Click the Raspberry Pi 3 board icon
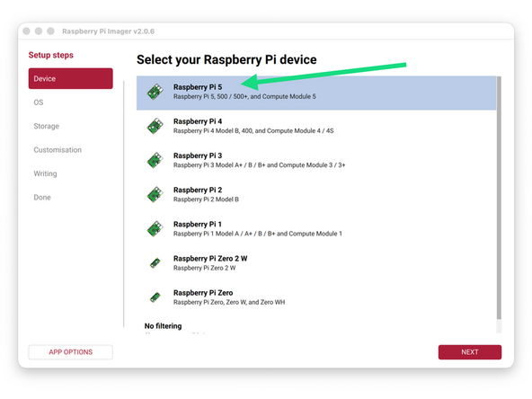This screenshot has height=399, width=532. [x=155, y=160]
